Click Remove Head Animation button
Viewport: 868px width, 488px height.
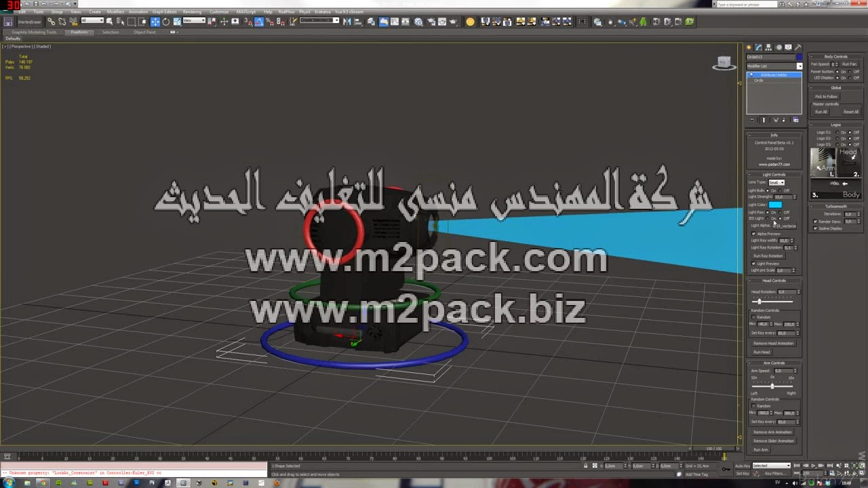(x=774, y=344)
